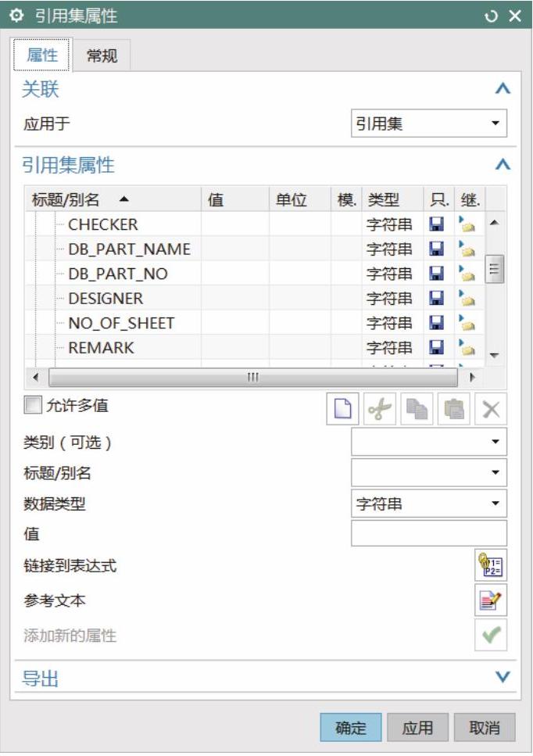Click the green checkmark add attribute icon
This screenshot has width=533, height=756.
(491, 636)
